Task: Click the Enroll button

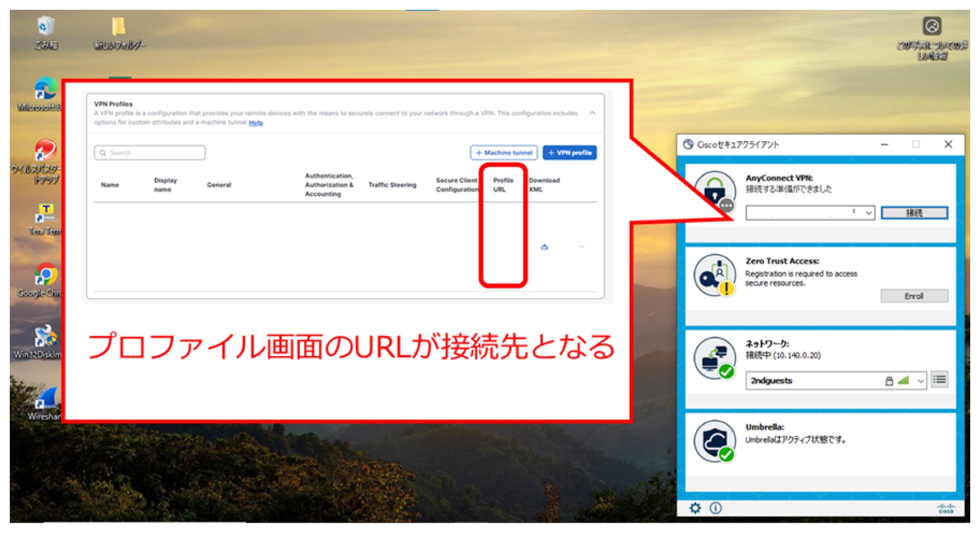Action: [914, 296]
